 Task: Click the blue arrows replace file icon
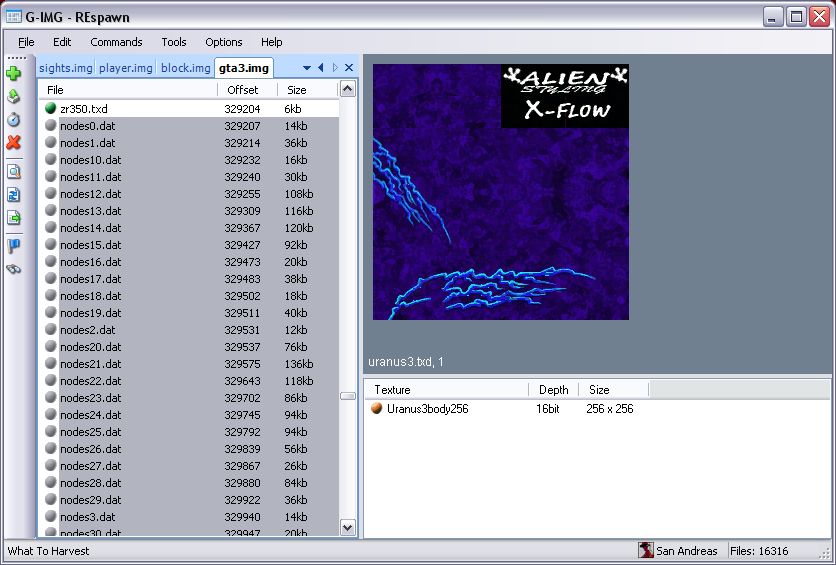pos(14,195)
